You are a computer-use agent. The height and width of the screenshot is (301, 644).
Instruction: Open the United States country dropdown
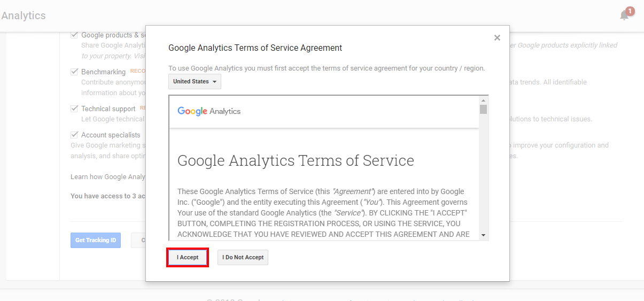click(195, 81)
